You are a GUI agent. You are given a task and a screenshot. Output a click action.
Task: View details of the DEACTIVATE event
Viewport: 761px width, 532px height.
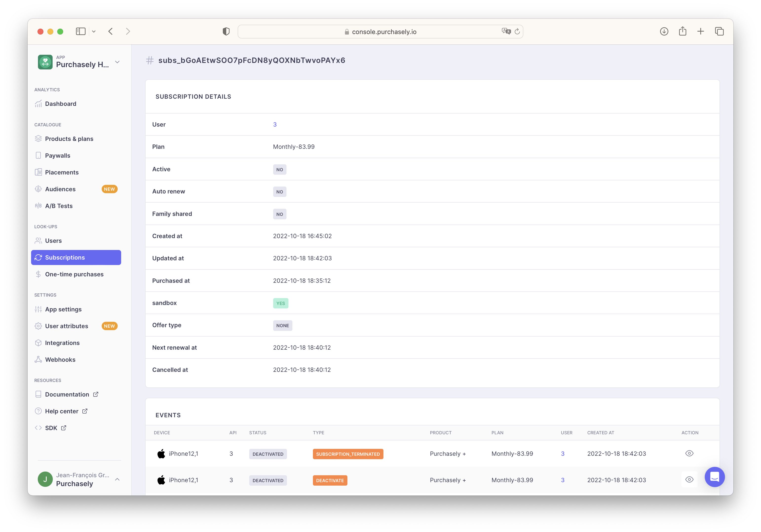point(690,479)
